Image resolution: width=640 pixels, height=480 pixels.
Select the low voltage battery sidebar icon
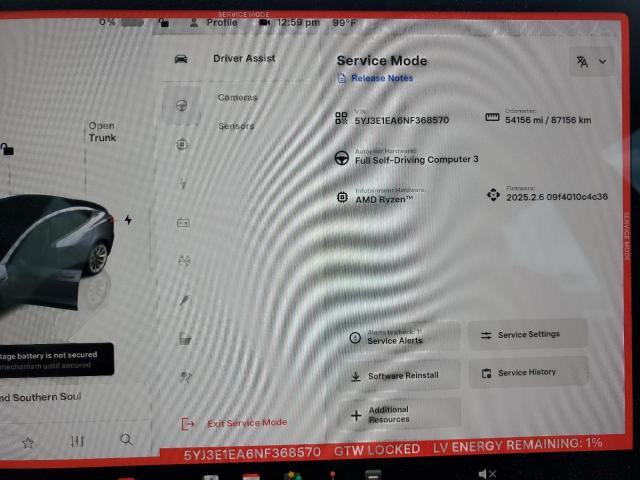click(x=183, y=222)
